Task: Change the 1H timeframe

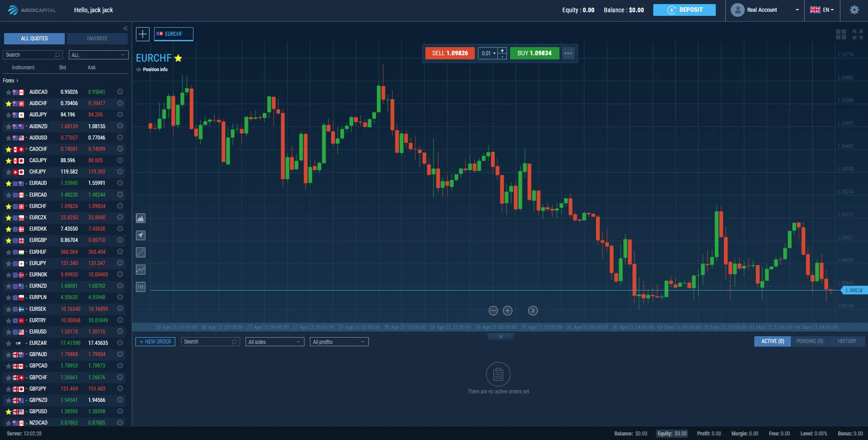Action: tap(141, 287)
